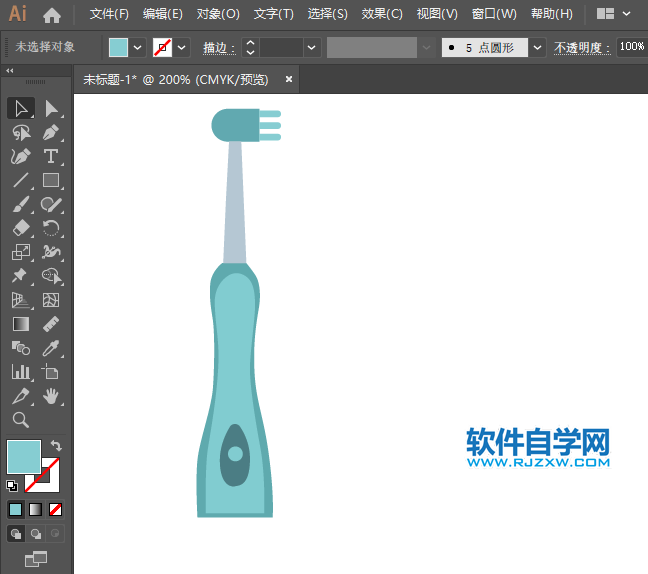The width and height of the screenshot is (648, 574).
Task: Open the 窗口(W) menu
Action: [494, 14]
